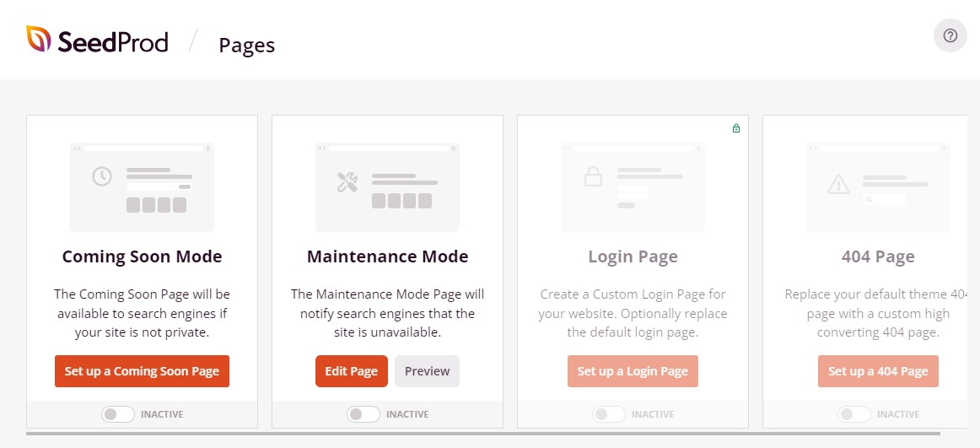Screen dimensions: 980x448
Task: Enable the Maintenance Mode toggle
Action: tap(363, 414)
